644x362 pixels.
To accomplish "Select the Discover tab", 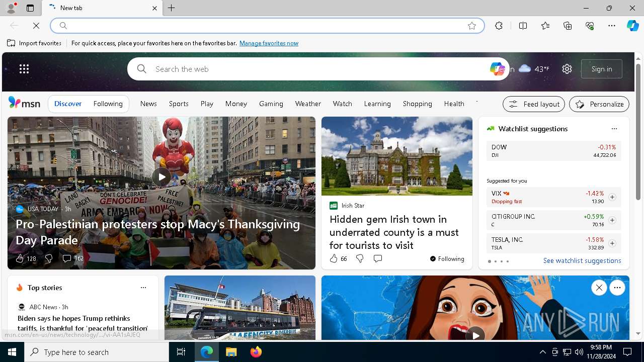I will (x=68, y=104).
